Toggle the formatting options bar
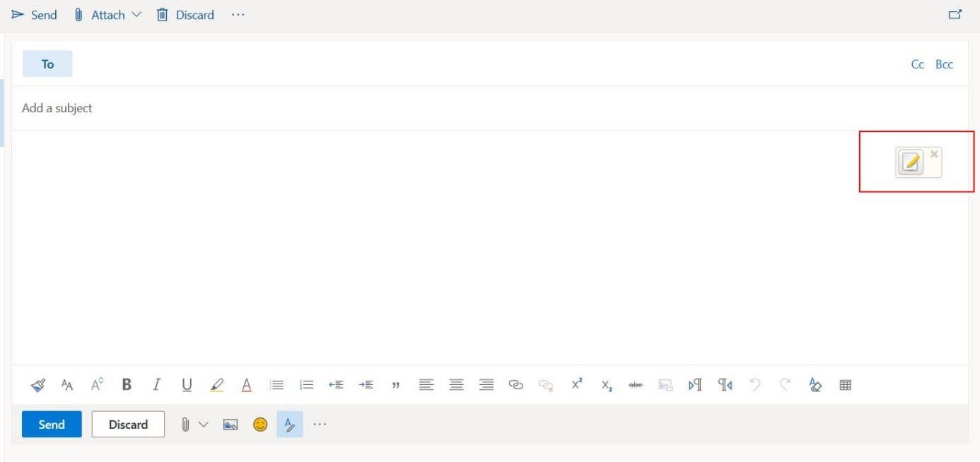The image size is (980, 462). (289, 425)
